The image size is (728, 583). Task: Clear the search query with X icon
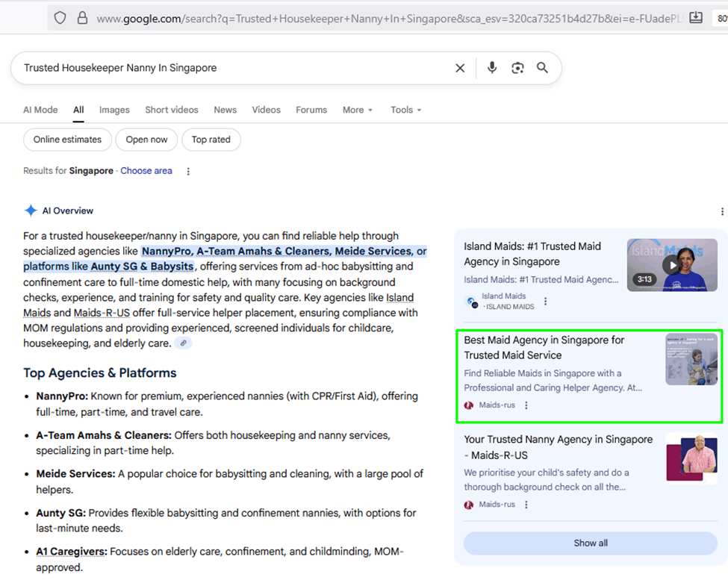point(460,68)
